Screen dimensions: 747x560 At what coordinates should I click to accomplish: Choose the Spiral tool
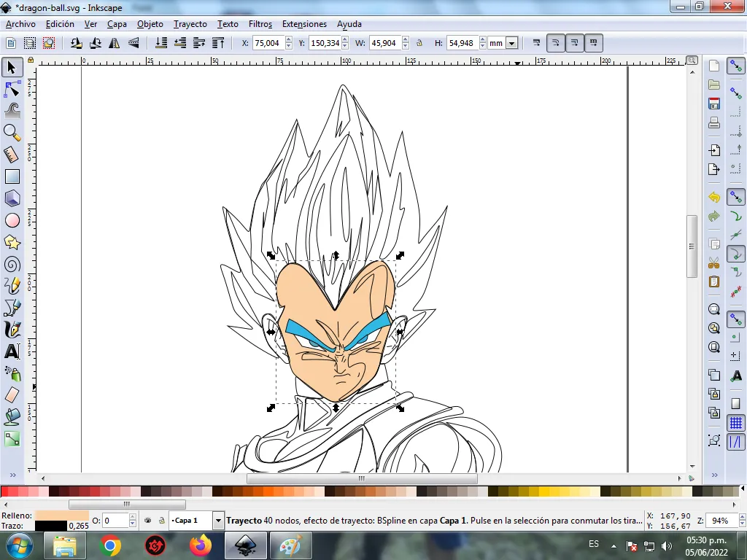pyautogui.click(x=12, y=264)
